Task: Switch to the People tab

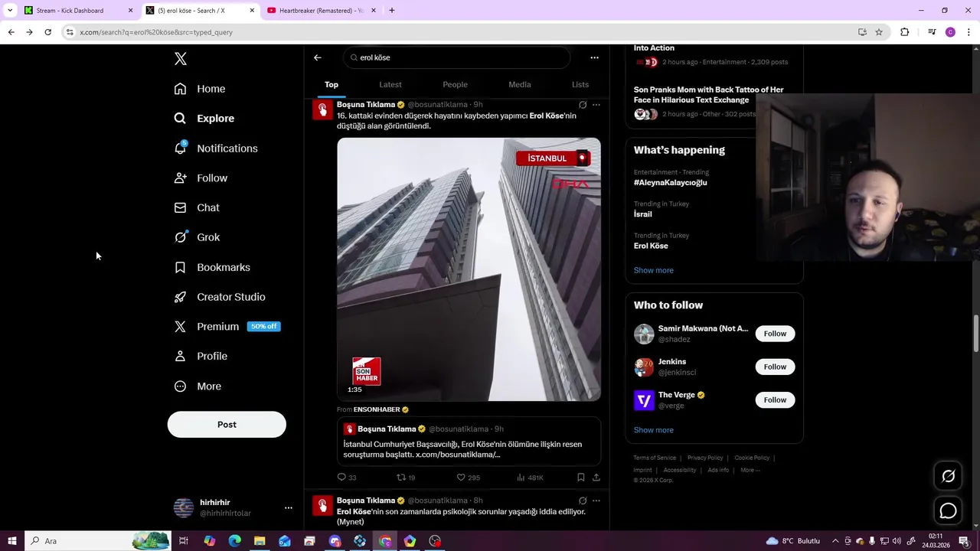Action: click(455, 84)
